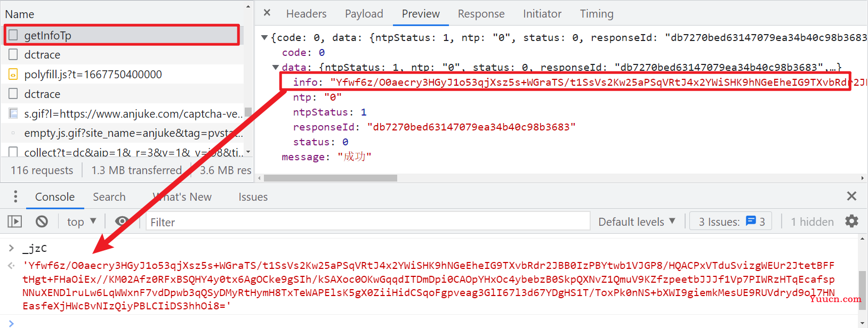This screenshot has width=868, height=328.
Task: Click the collect request file icon
Action: [x=13, y=152]
